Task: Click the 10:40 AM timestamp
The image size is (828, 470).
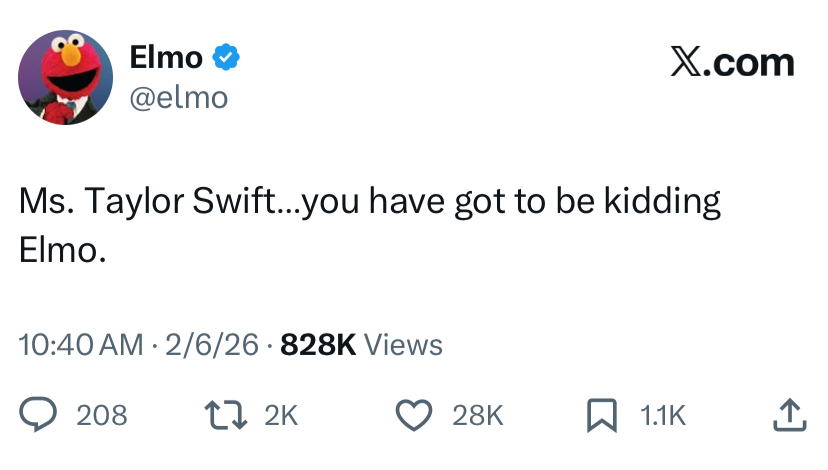Action: point(81,345)
